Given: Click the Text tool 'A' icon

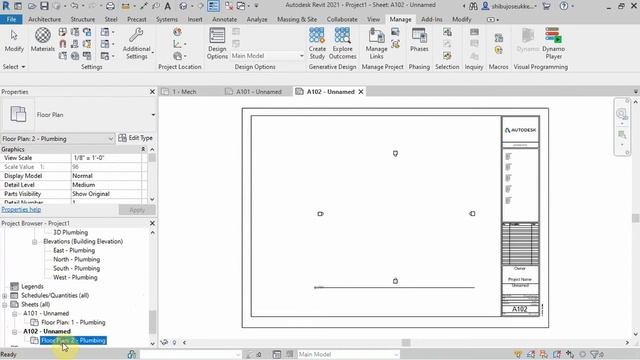Looking at the screenshot, I should pyautogui.click(x=168, y=6).
